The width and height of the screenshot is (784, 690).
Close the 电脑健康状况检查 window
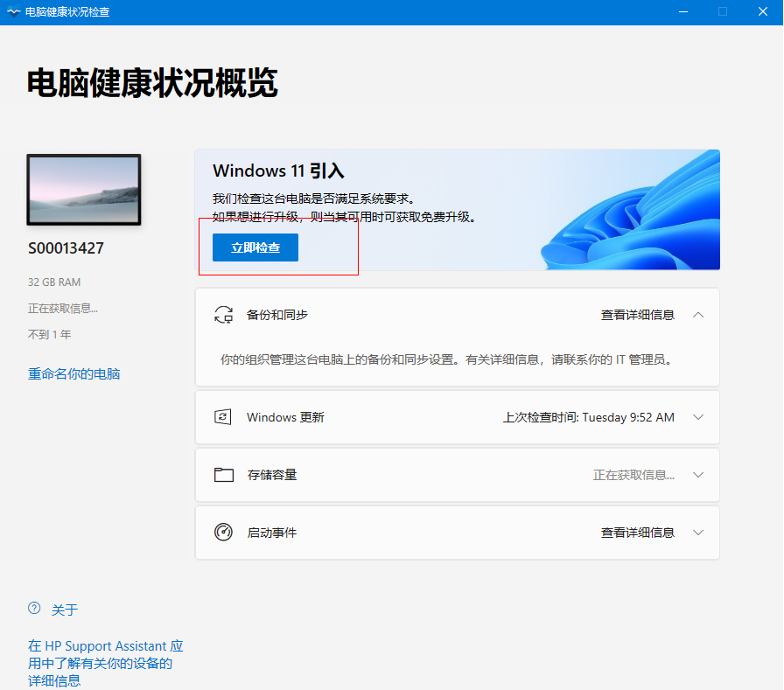click(x=762, y=11)
